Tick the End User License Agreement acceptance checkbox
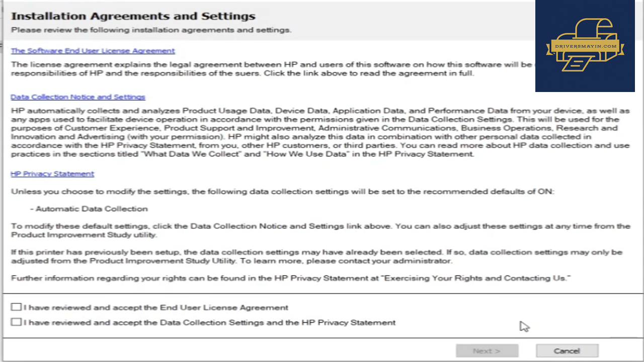The width and height of the screenshot is (644, 362). click(x=16, y=307)
